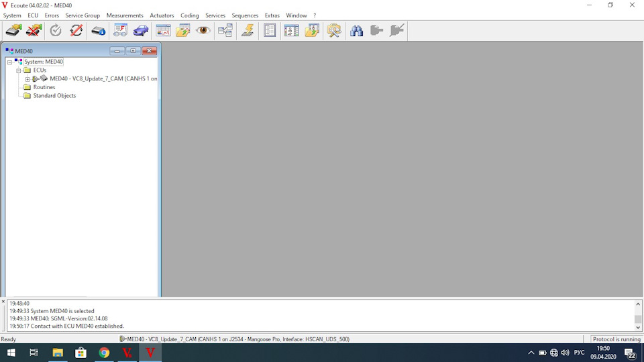The width and height of the screenshot is (644, 362).
Task: Open the Services menu
Action: [215, 15]
